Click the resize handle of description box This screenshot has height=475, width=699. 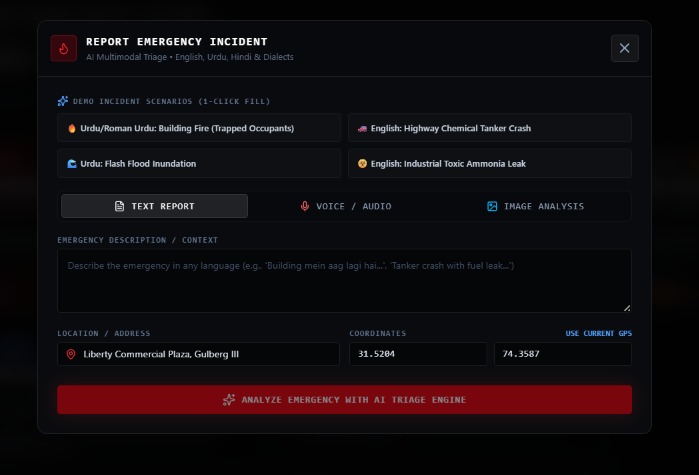pos(627,308)
